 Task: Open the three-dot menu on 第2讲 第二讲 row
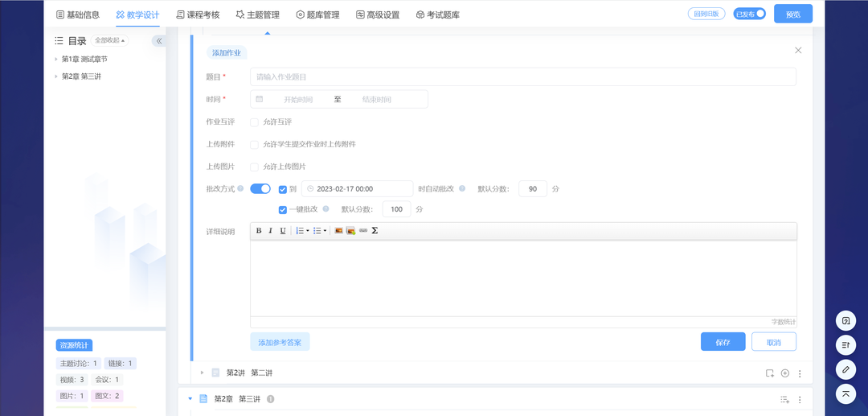point(800,374)
